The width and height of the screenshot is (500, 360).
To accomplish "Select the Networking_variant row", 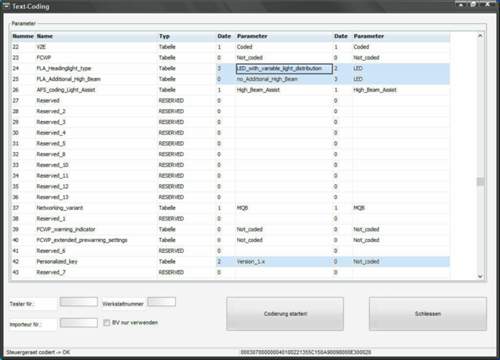I will 231,208.
